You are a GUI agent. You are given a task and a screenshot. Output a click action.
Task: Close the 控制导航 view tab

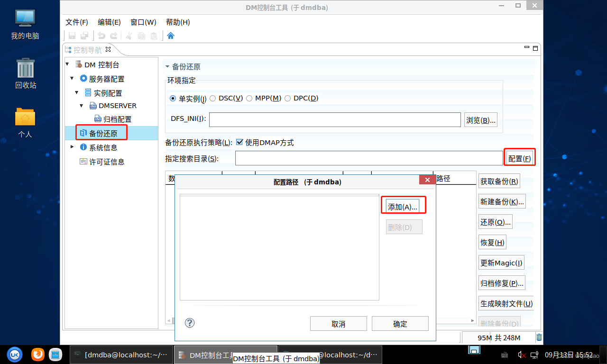(108, 49)
